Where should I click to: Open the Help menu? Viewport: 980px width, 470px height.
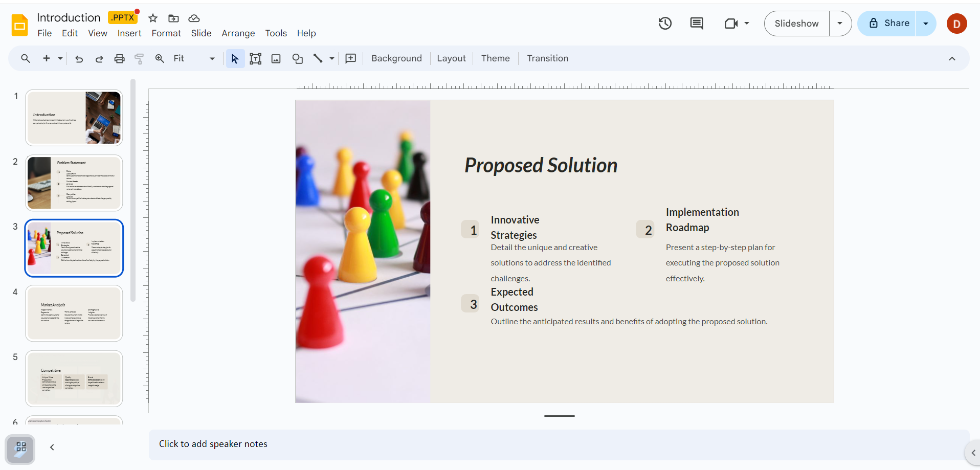[306, 33]
